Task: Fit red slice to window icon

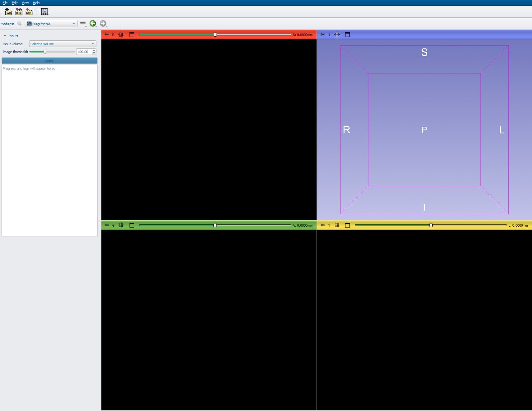Action: click(x=121, y=35)
